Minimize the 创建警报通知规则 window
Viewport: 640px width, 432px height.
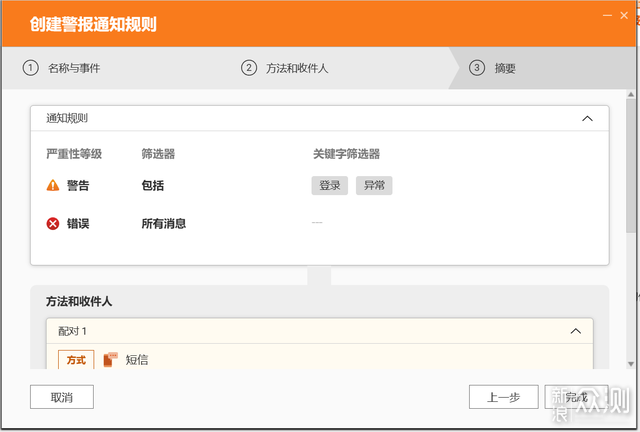coord(607,16)
